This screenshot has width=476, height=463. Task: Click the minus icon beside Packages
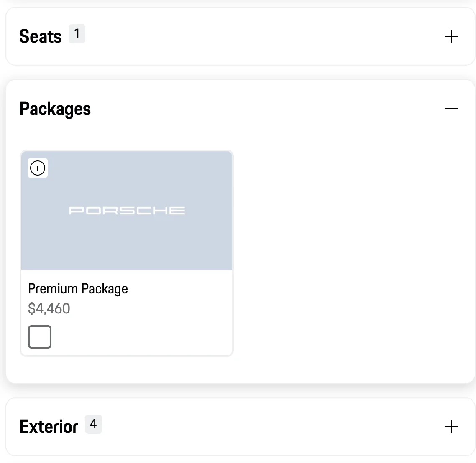coord(451,108)
